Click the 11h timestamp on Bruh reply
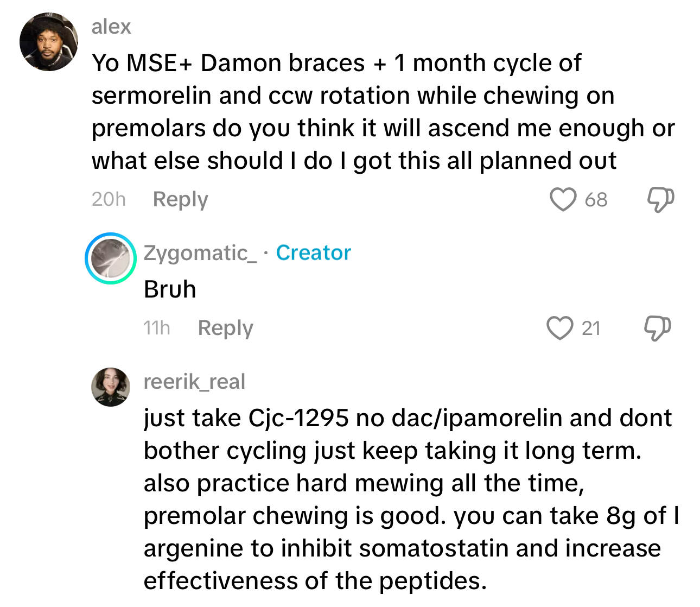700x607 pixels. (x=157, y=328)
